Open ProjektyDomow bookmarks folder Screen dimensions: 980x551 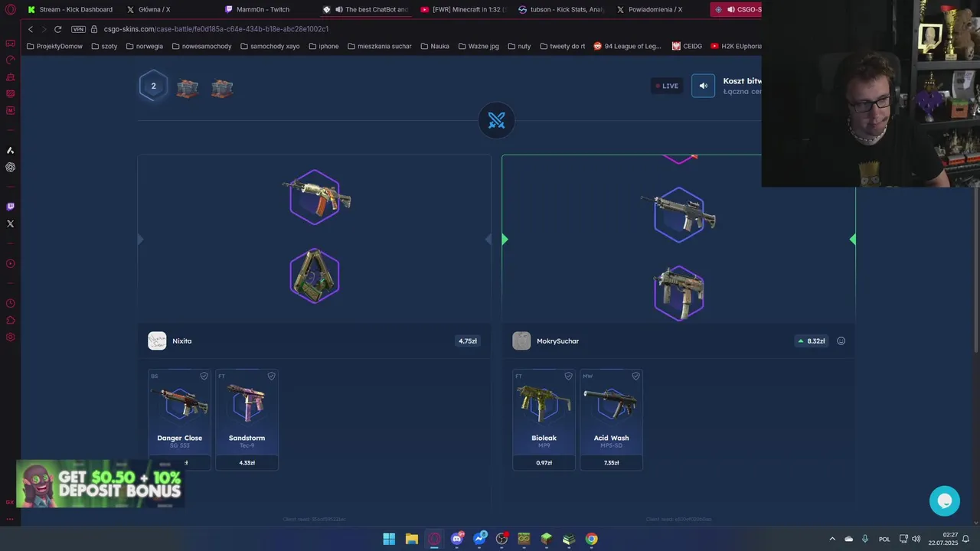54,46
